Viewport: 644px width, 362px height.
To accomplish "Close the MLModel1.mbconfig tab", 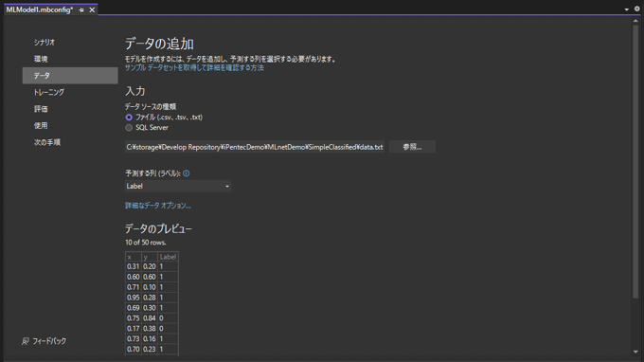I will [x=92, y=9].
